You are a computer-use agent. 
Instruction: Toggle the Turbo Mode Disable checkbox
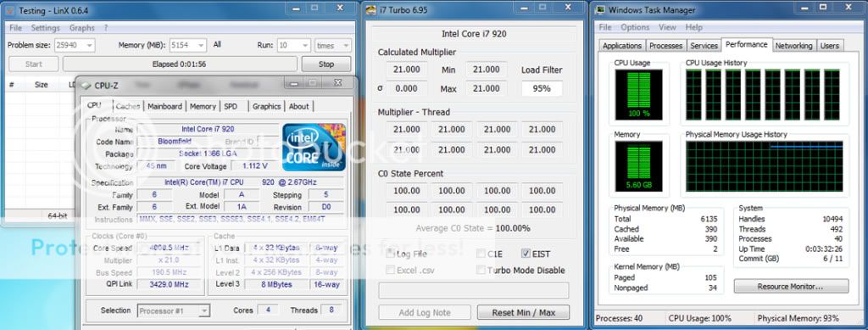[x=481, y=271]
